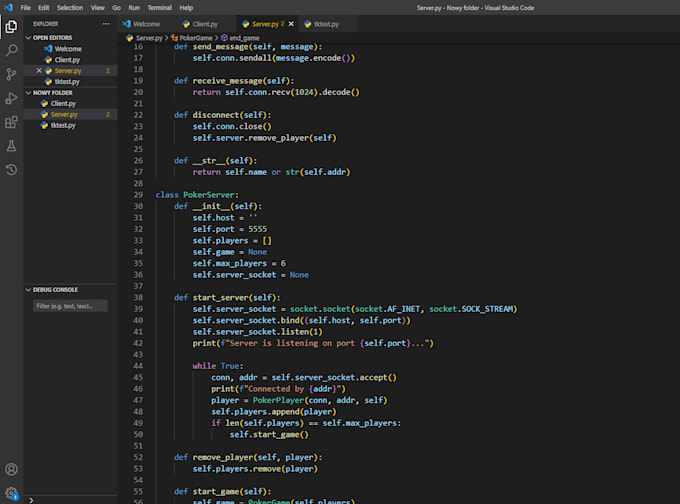The height and width of the screenshot is (504, 680).
Task: Open the Extensions view
Action: pos(11,122)
